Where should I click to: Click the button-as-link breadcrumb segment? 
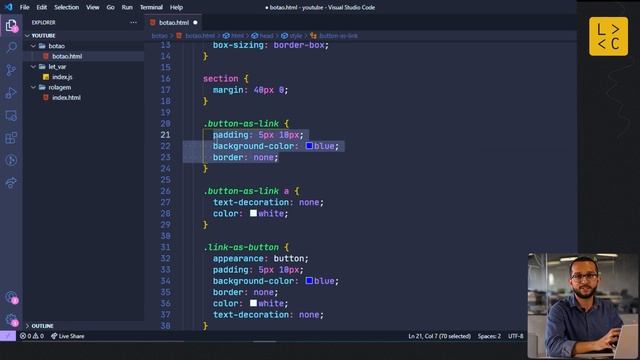[x=334, y=36]
